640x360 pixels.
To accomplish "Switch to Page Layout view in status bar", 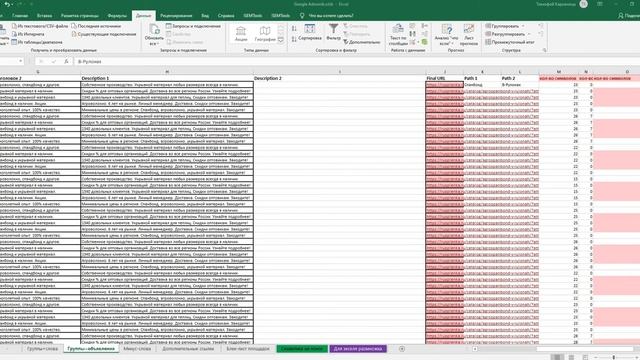I will (x=571, y=357).
